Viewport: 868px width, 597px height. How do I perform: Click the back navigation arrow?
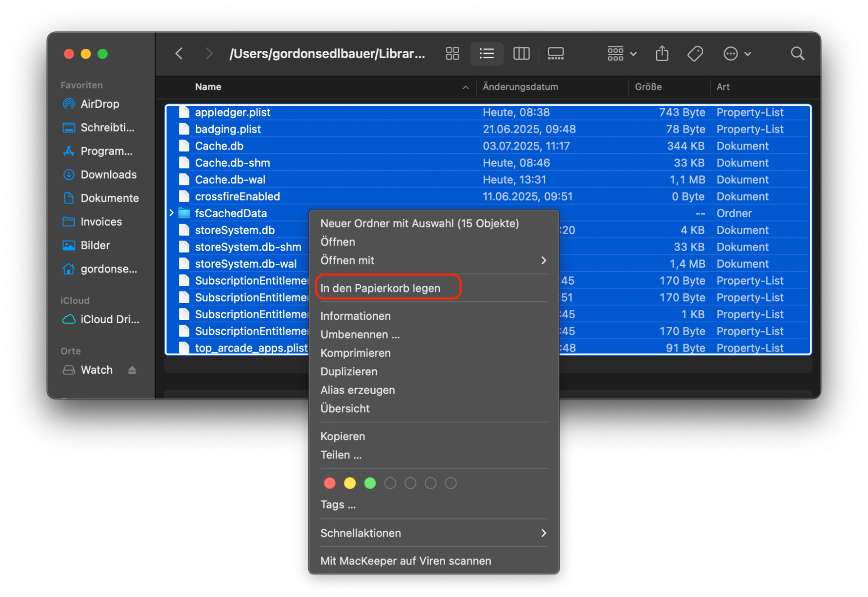pos(178,53)
